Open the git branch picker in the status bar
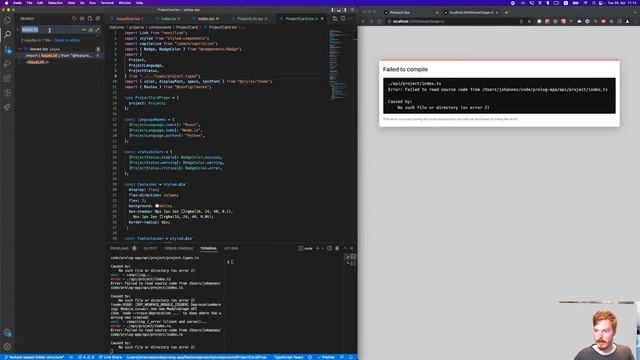This screenshot has height=360, width=640. tap(34, 357)
